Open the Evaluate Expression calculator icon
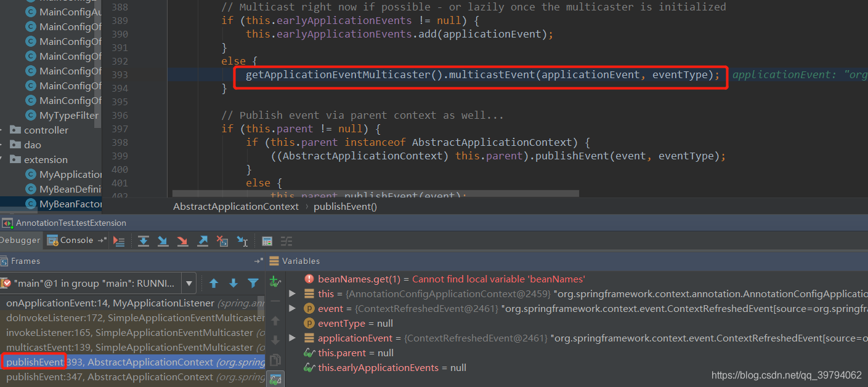868x387 pixels. [267, 241]
